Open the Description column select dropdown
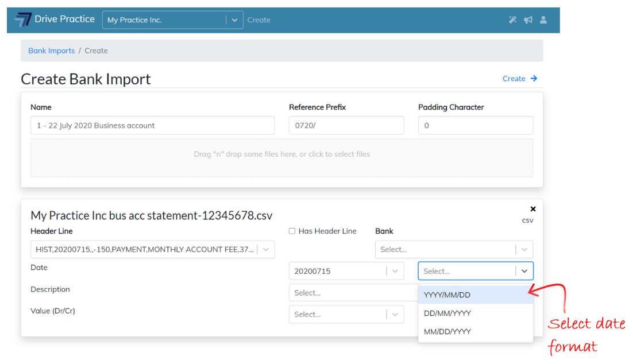This screenshot has width=633, height=364. (354, 293)
